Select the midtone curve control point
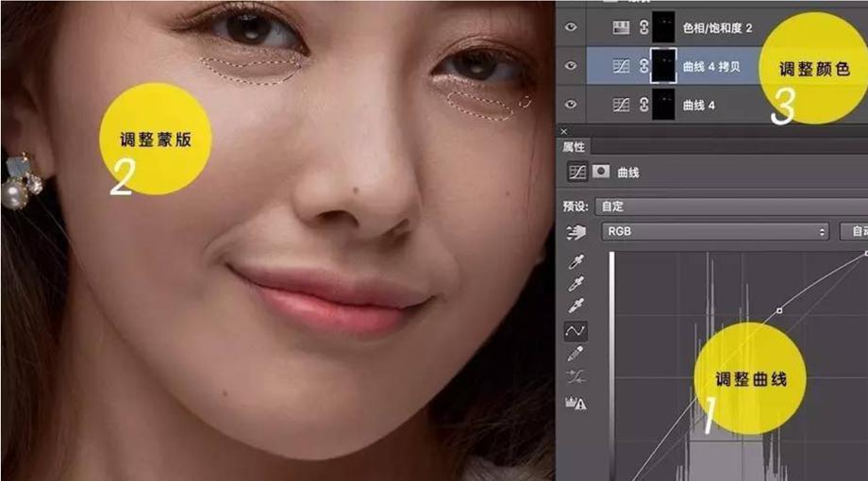 (779, 311)
